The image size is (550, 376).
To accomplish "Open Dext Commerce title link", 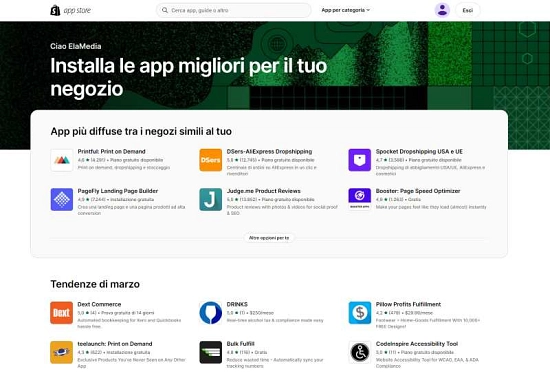I will (x=99, y=304).
